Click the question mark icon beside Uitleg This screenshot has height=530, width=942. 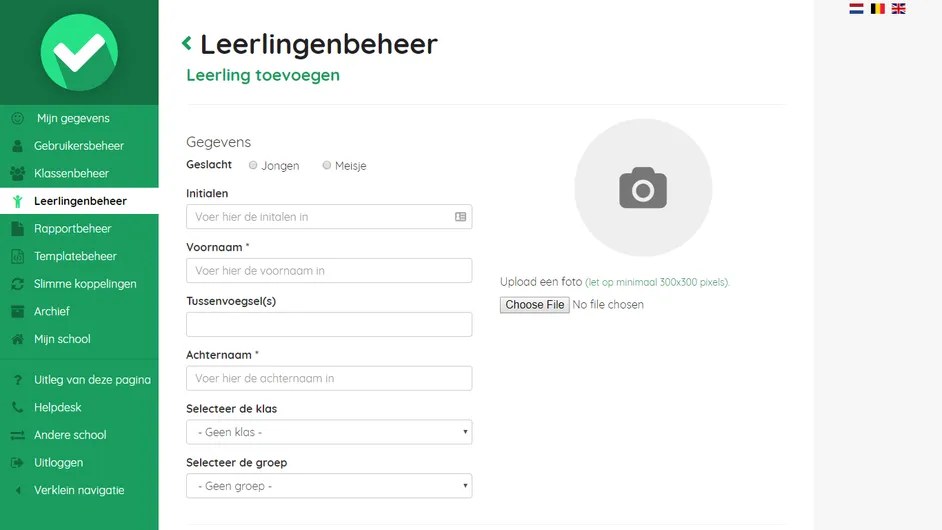pyautogui.click(x=17, y=380)
